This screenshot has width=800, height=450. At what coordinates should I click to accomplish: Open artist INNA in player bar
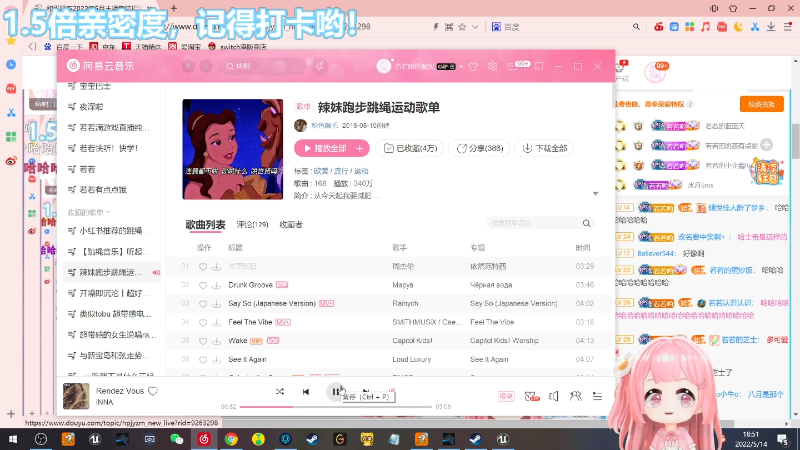click(105, 402)
